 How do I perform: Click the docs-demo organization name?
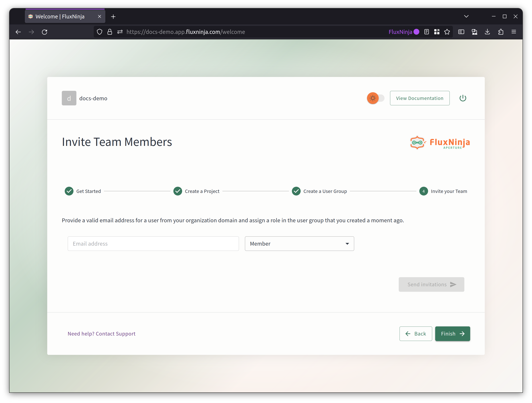pyautogui.click(x=93, y=98)
